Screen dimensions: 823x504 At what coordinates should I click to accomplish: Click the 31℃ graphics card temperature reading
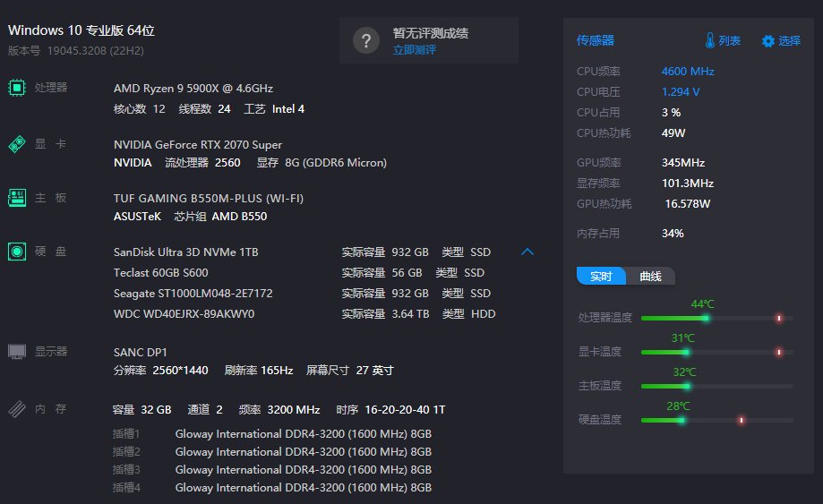coord(683,338)
